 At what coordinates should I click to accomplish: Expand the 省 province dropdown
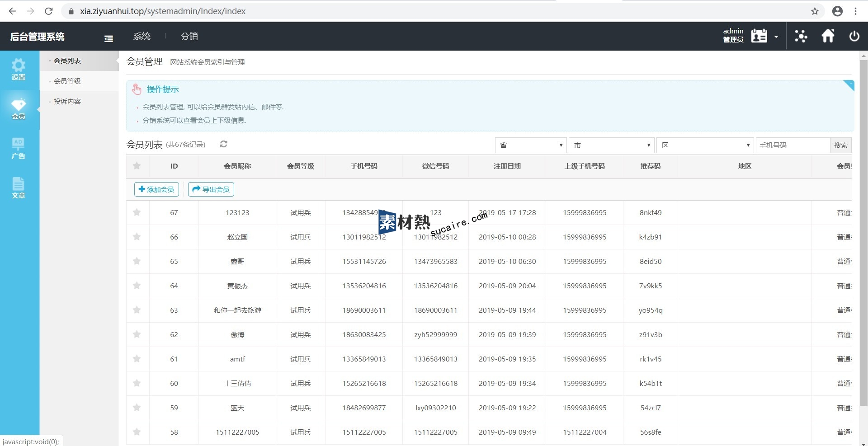[x=531, y=145]
